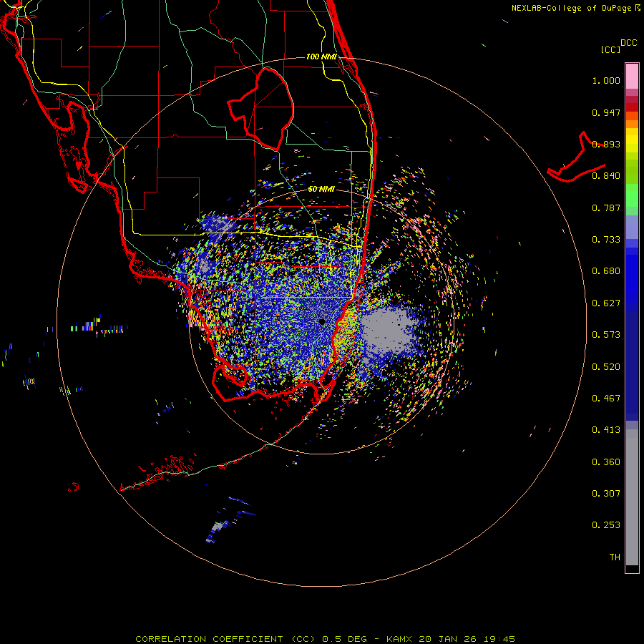Click the 0.787 scale value
The width and height of the screenshot is (644, 644).
click(x=606, y=208)
